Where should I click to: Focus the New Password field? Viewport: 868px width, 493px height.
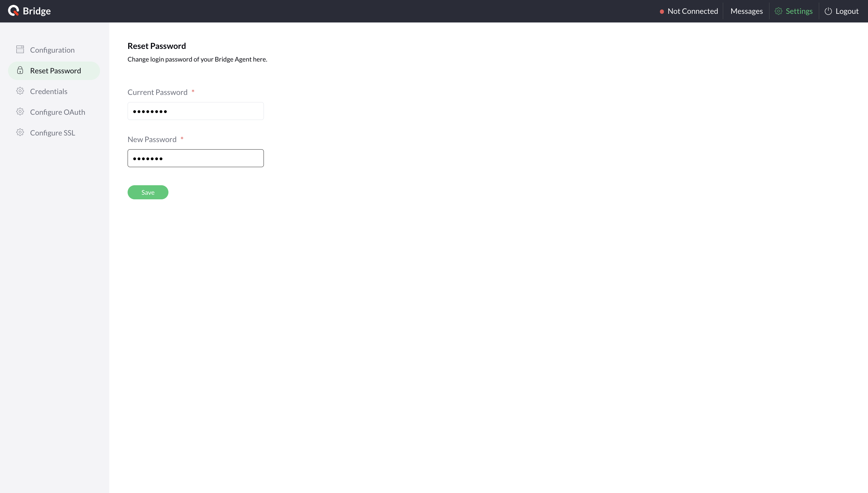[x=195, y=158]
